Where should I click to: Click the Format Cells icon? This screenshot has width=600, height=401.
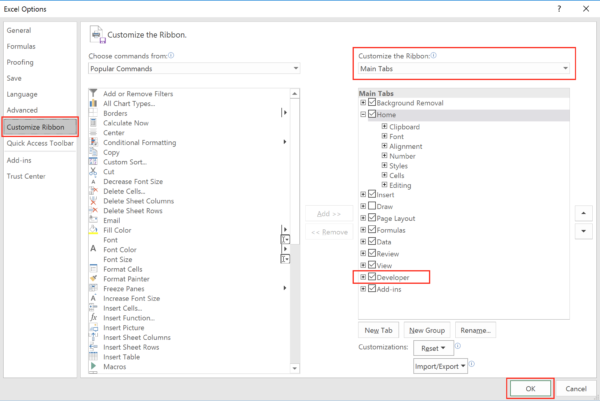(x=93, y=269)
